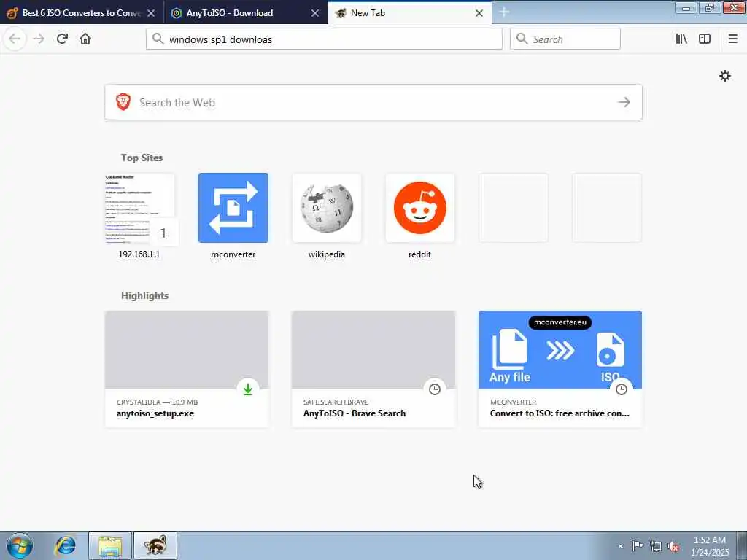Open the Windows Start menu
Screen dimensions: 747x560
20,545
